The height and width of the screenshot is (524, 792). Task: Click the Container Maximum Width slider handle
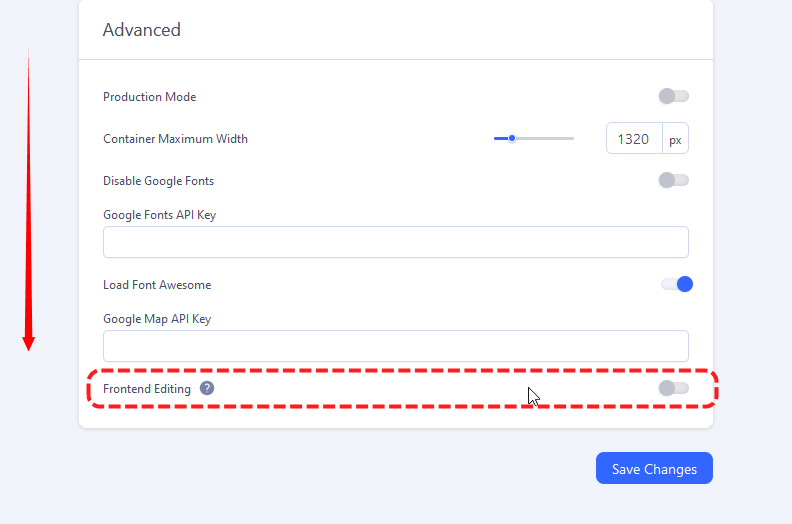click(x=512, y=139)
